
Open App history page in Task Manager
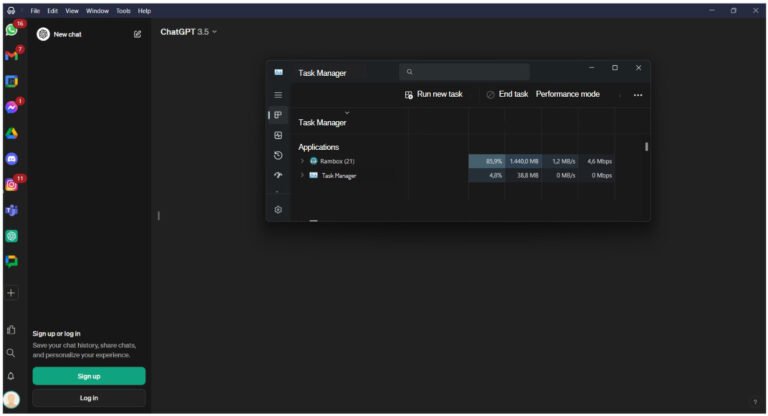tap(278, 155)
